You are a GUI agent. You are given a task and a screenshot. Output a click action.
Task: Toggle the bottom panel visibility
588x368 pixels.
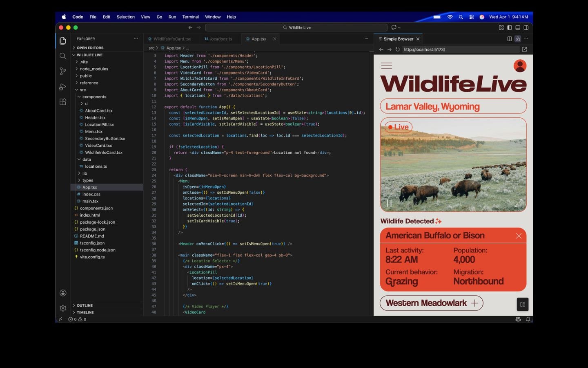click(x=517, y=27)
